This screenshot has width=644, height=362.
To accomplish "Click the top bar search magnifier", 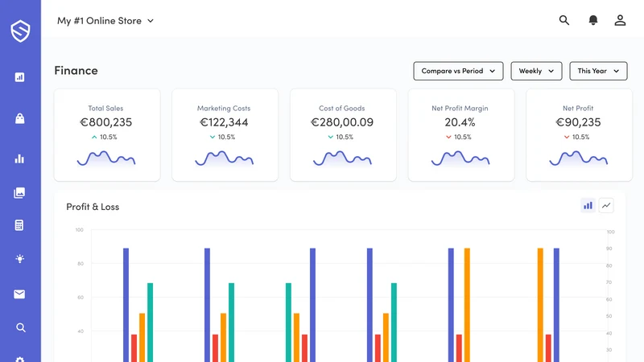I will (564, 20).
